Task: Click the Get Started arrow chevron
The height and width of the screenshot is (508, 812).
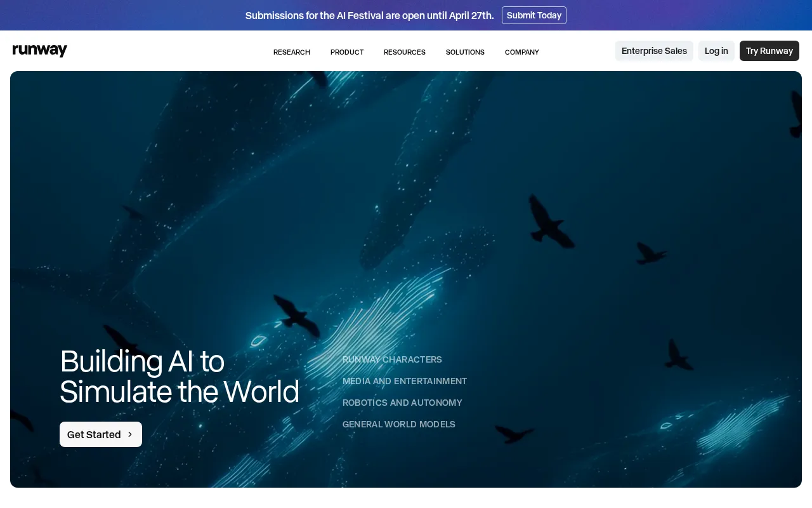Action: click(130, 434)
